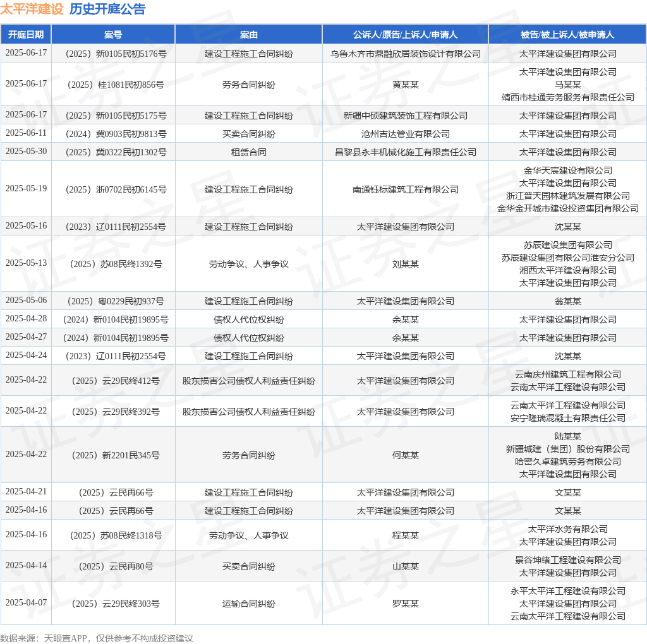Image resolution: width=647 pixels, height=644 pixels.
Task: Click defendant 翁某某
Action: click(x=568, y=301)
